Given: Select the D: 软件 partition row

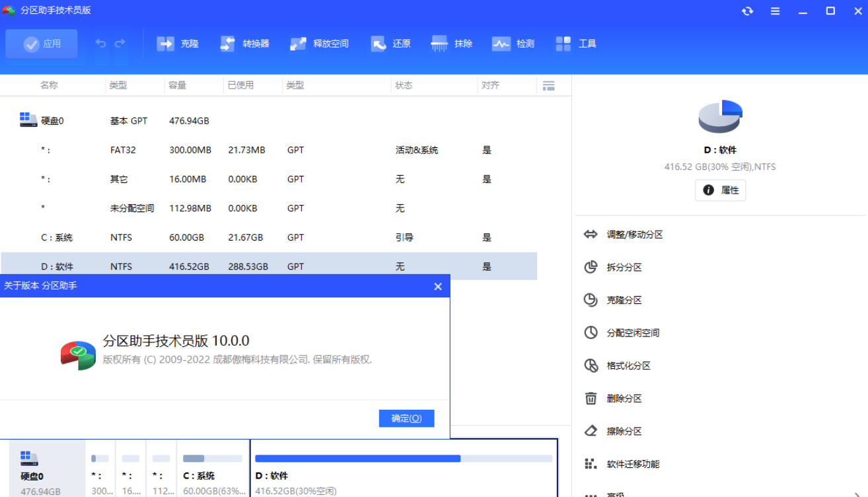Looking at the screenshot, I should click(x=268, y=266).
